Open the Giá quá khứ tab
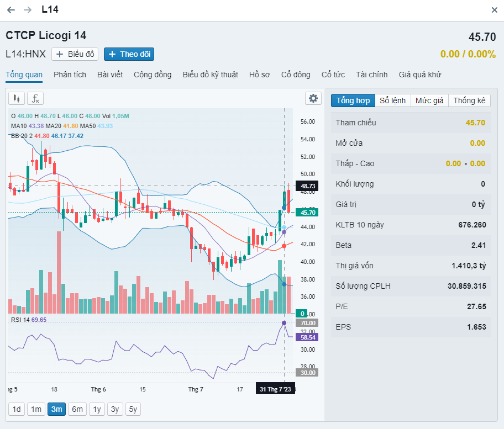Image resolution: width=504 pixels, height=429 pixels. pyautogui.click(x=419, y=75)
